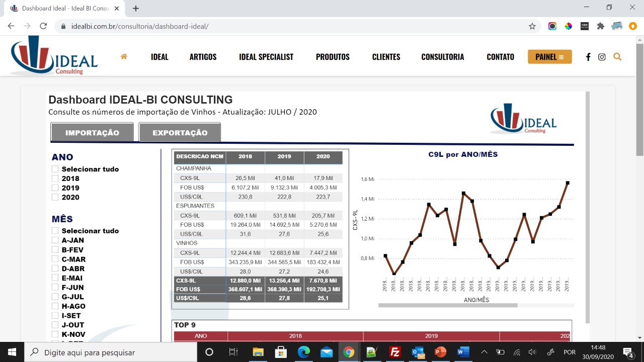Open Chrome extensions puzzle icon
Screen dimensions: 644x362
600,26
